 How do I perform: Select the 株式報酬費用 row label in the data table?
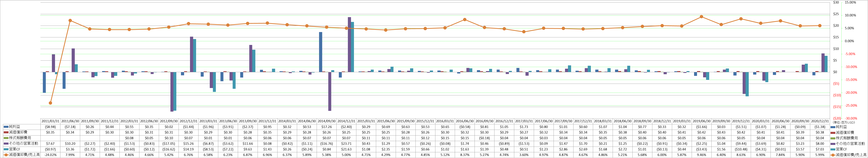(x=20, y=138)
